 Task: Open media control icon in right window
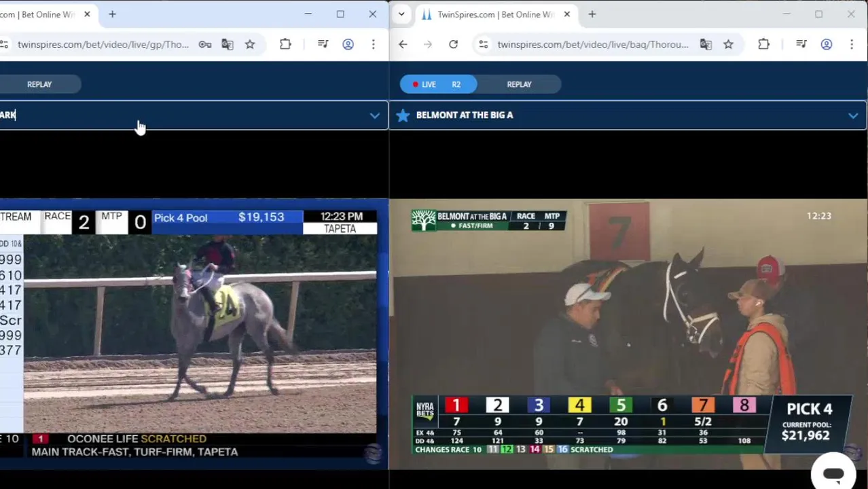tap(801, 45)
